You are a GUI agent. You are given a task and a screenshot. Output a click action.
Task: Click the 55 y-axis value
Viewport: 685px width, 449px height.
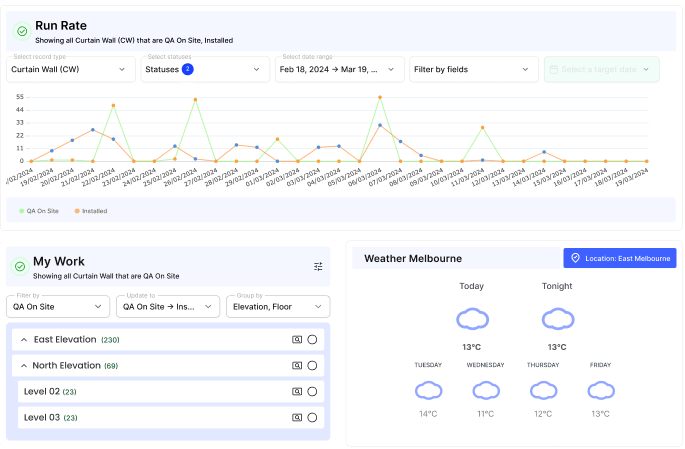click(x=20, y=97)
